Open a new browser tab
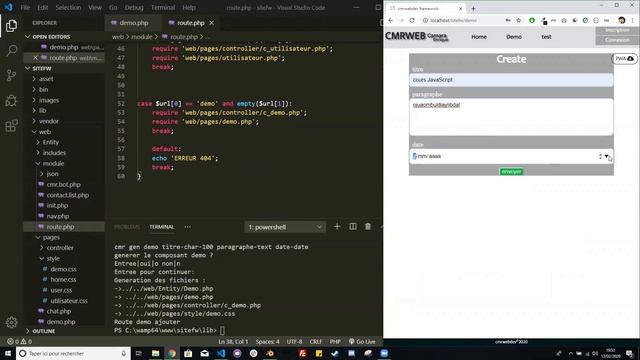The height and width of the screenshot is (360, 640). [473, 8]
